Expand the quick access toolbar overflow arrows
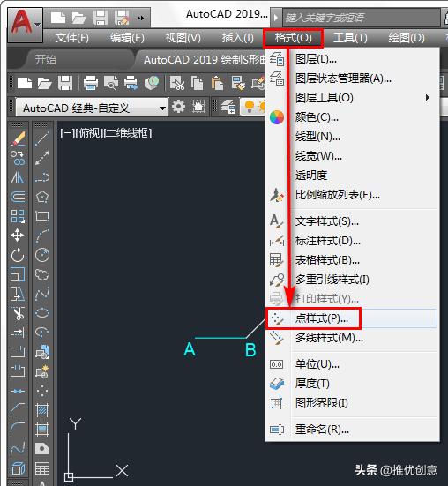This screenshot has width=448, height=486. pos(140,18)
